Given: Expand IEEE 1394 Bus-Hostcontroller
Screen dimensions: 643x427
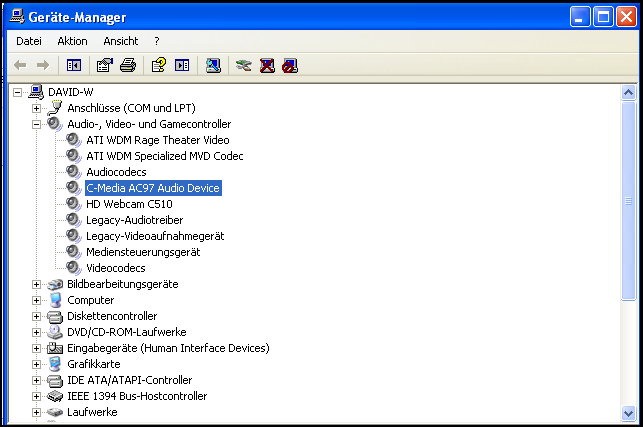Looking at the screenshot, I should coord(36,396).
